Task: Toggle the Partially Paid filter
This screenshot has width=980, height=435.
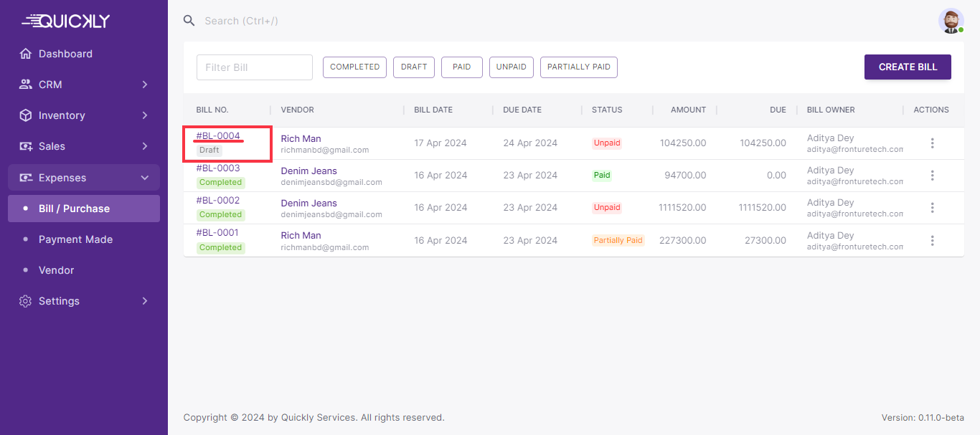Action: tap(578, 67)
